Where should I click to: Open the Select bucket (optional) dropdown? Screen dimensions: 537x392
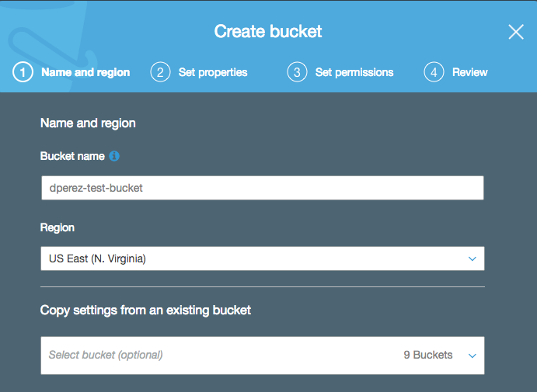263,356
